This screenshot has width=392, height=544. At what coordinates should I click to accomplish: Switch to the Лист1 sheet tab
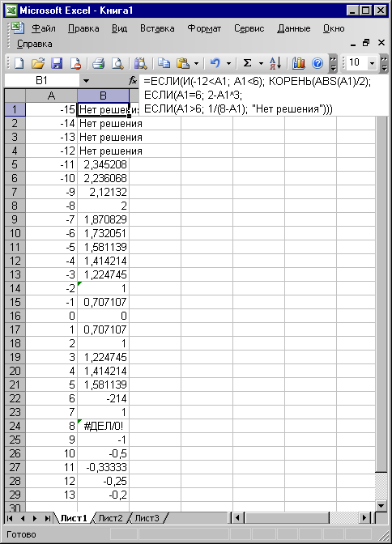(x=74, y=518)
